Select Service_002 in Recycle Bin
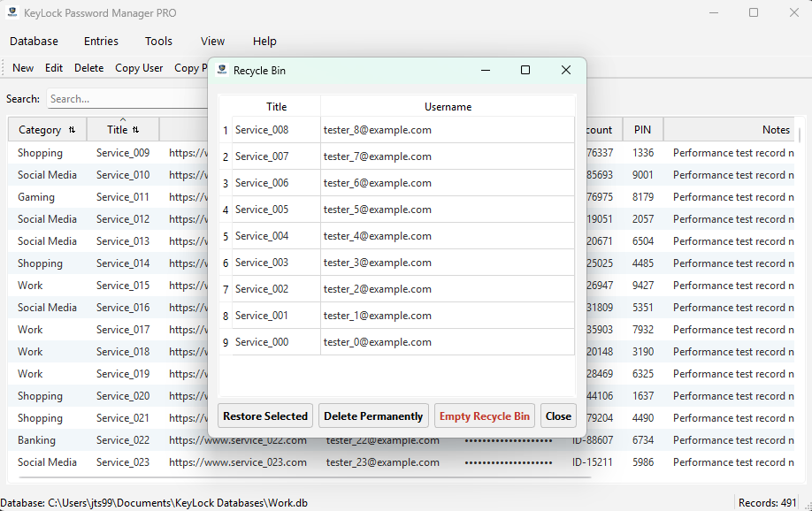Viewport: 812px width, 511px height. pyautogui.click(x=276, y=289)
